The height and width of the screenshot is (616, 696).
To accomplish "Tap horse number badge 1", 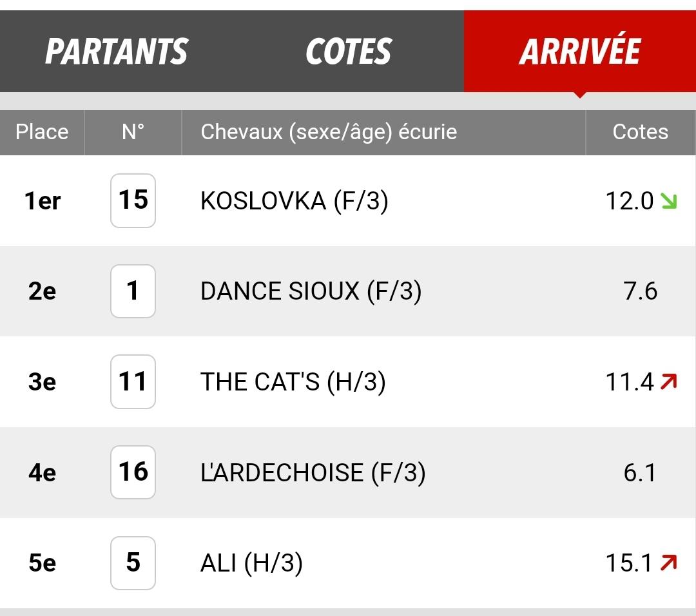I will tap(133, 291).
